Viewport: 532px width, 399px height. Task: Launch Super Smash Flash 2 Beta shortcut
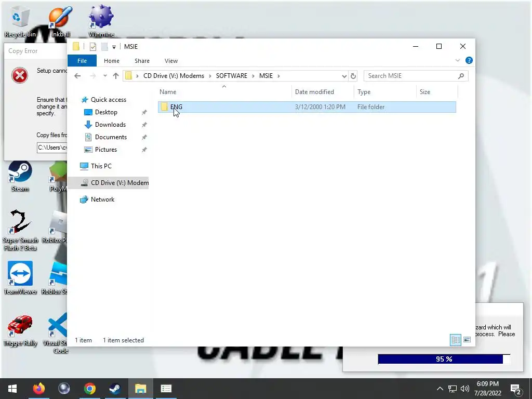20,230
